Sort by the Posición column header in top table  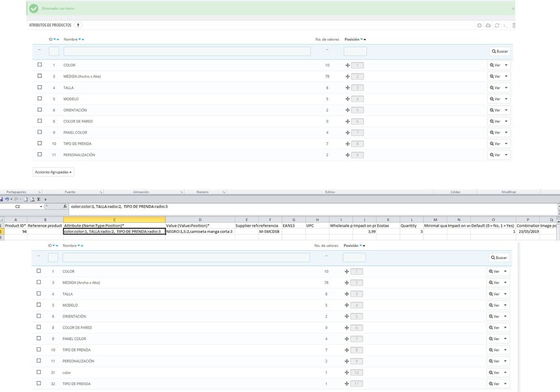352,39
